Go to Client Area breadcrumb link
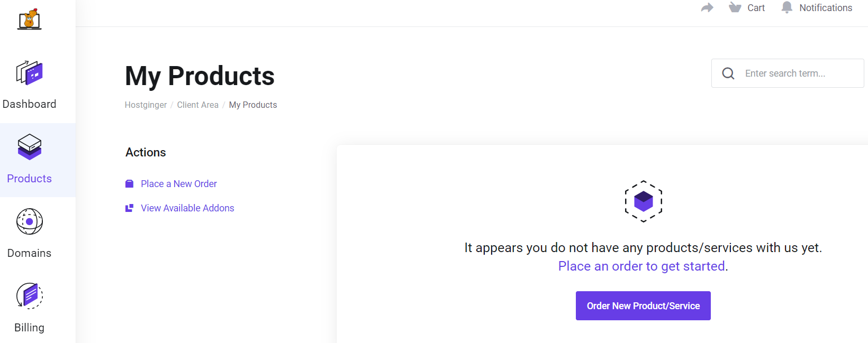Viewport: 868px width, 343px height. (x=198, y=105)
